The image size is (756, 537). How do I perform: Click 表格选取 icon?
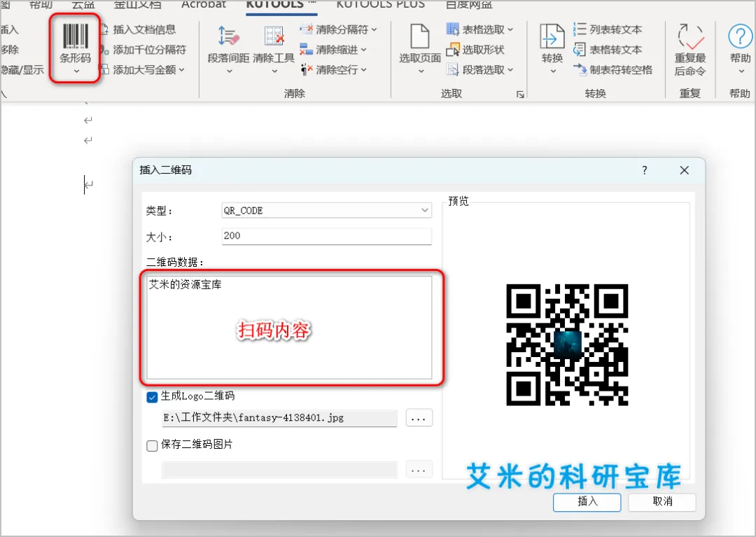click(452, 29)
